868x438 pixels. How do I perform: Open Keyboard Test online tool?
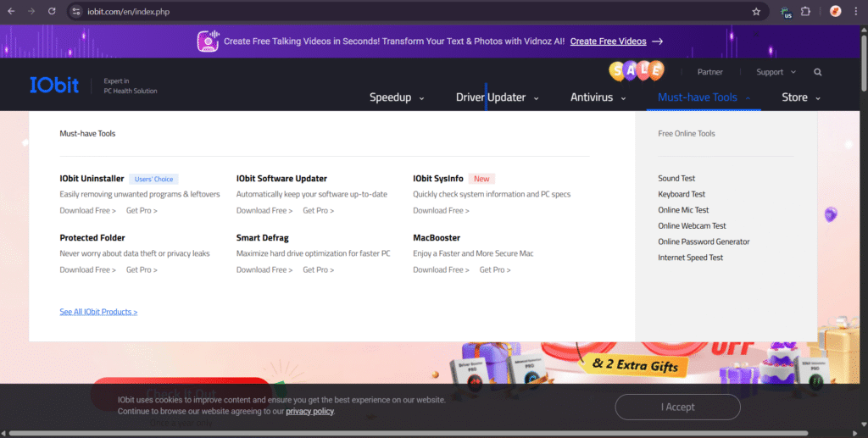[x=682, y=194]
